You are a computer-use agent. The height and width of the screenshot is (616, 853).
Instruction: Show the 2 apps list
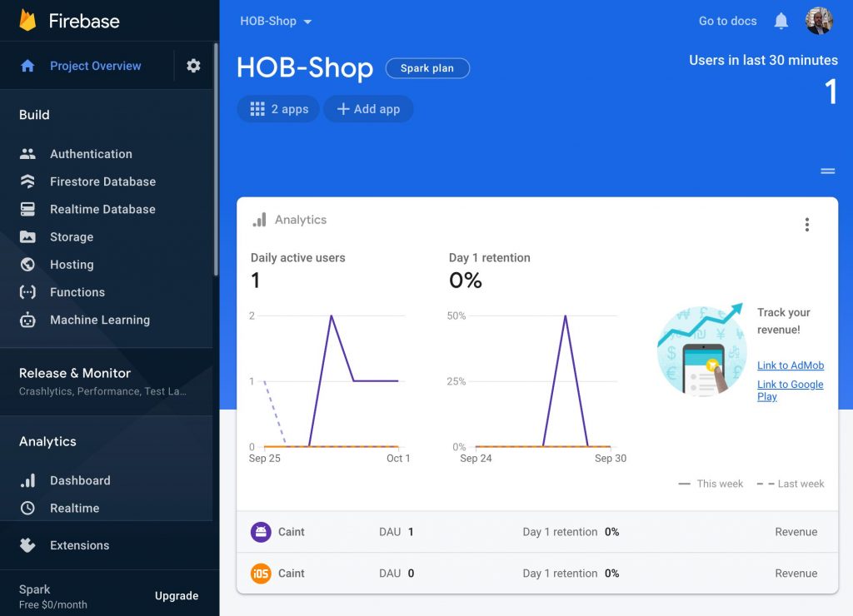[x=278, y=109]
